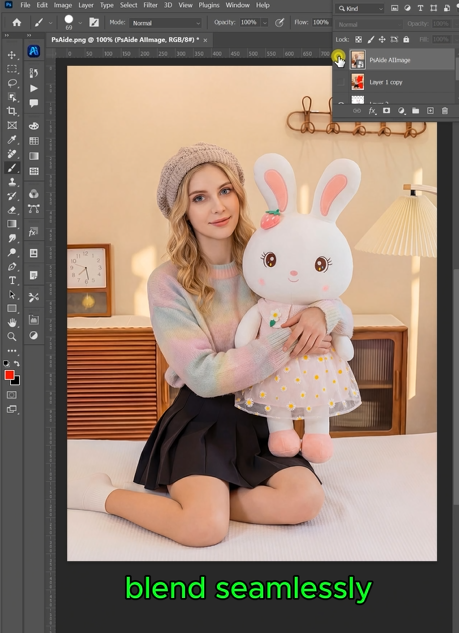Click the red foreground color swatch
This screenshot has width=459, height=633.
(9, 375)
